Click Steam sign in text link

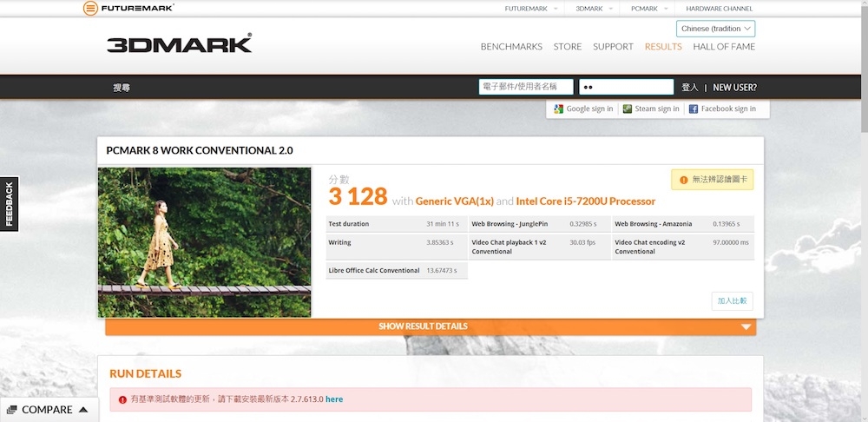click(x=656, y=109)
